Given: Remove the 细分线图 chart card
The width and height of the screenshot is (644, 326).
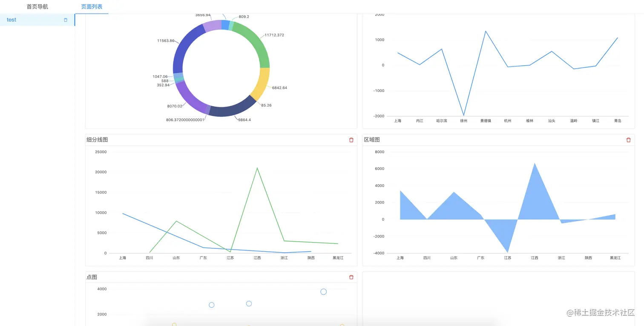Looking at the screenshot, I should tap(351, 140).
